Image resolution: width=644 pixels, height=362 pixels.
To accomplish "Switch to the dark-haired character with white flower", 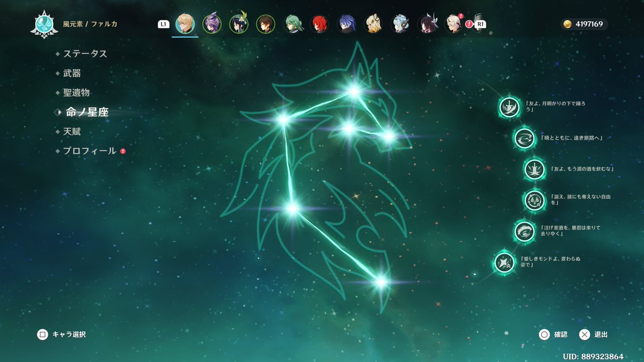I will 239,24.
